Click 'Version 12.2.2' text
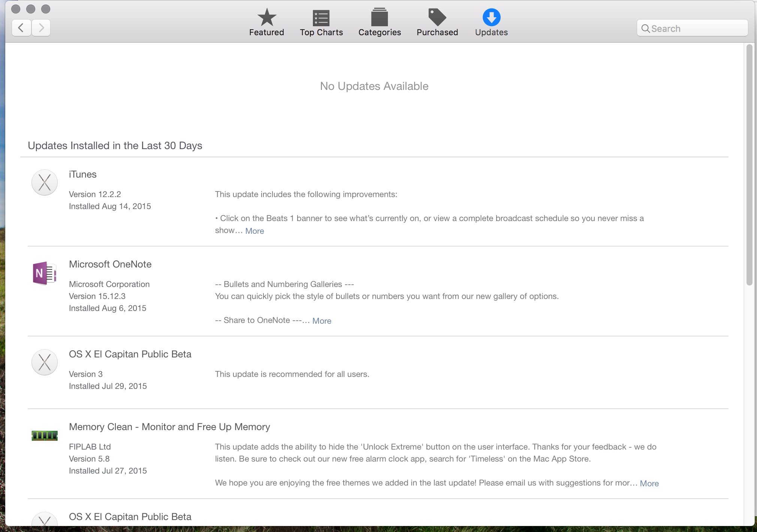Screen dimensions: 757x532 (95, 194)
